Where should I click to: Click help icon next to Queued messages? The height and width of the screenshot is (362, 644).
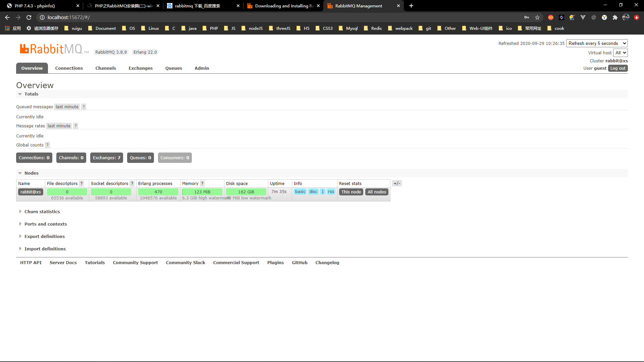click(x=84, y=107)
